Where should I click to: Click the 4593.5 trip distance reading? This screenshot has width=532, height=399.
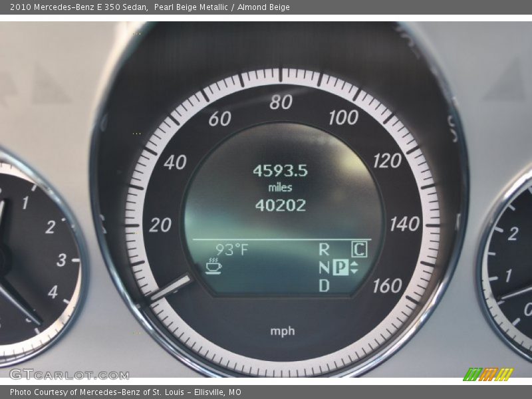click(x=280, y=171)
